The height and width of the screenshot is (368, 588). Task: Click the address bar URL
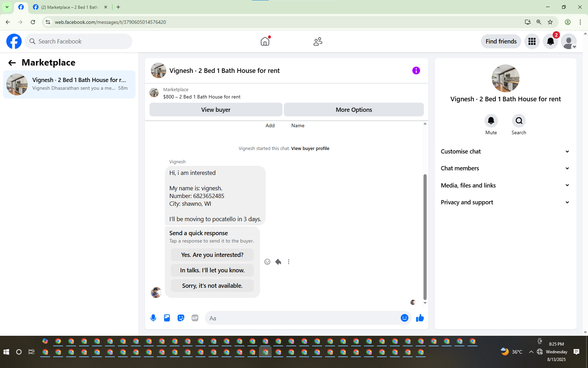point(110,22)
